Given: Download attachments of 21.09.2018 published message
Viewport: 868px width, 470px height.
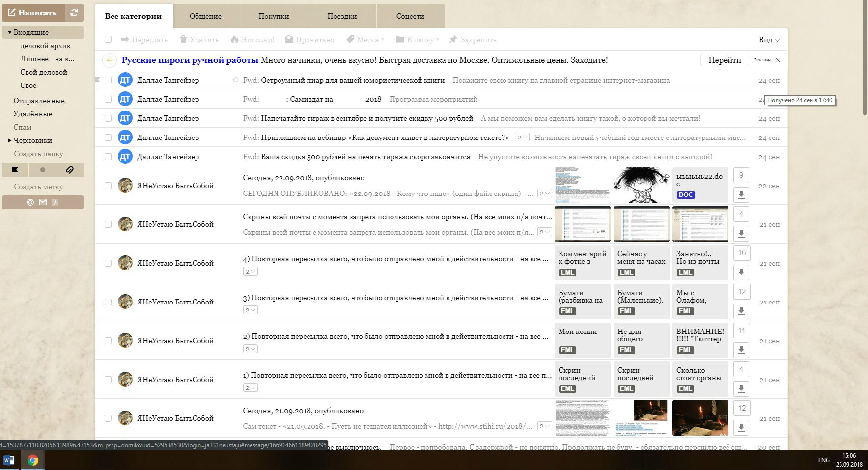Looking at the screenshot, I should pyautogui.click(x=741, y=427).
